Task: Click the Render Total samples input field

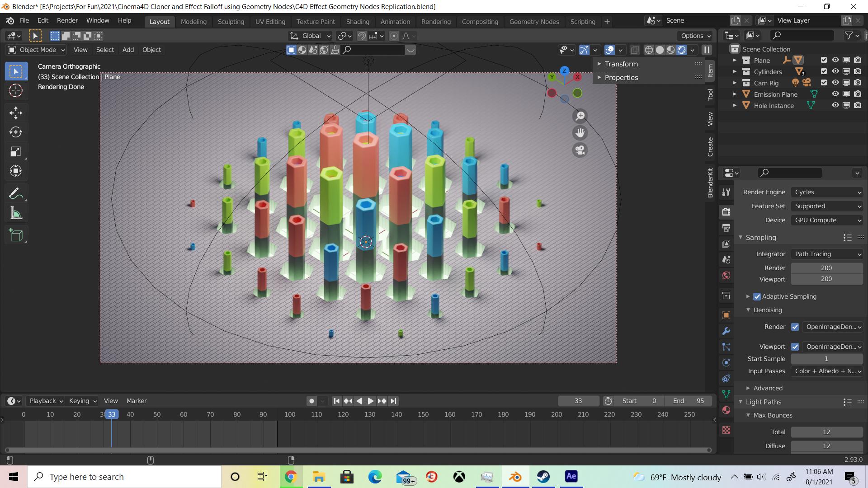Action: click(x=827, y=267)
